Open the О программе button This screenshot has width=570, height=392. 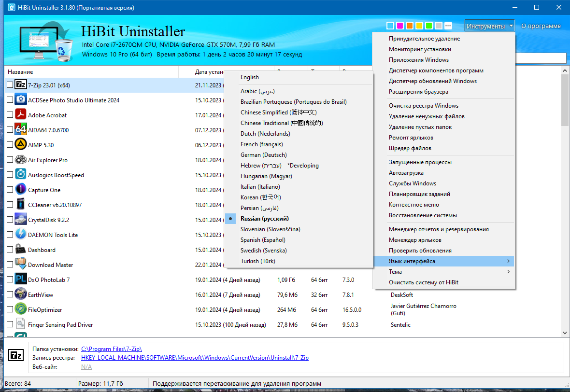(x=541, y=26)
